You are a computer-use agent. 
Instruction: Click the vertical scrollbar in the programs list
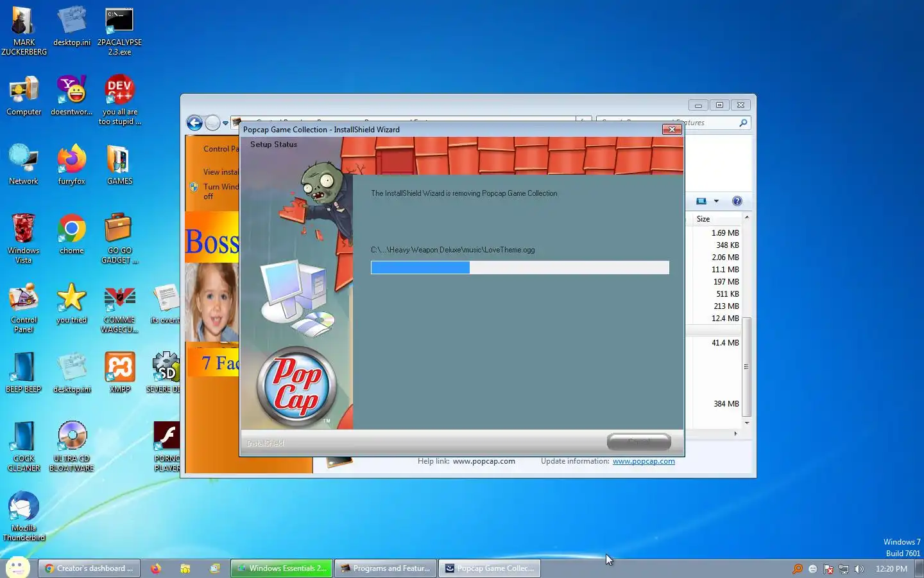pyautogui.click(x=746, y=367)
